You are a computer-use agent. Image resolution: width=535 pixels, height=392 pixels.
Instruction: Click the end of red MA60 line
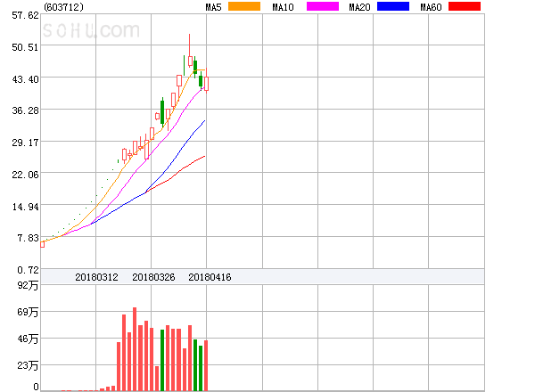tap(205, 156)
